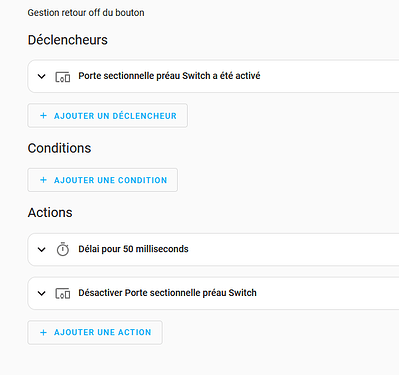The image size is (399, 375).
Task: Click the device icon on the Désactiver action
Action: click(x=63, y=293)
